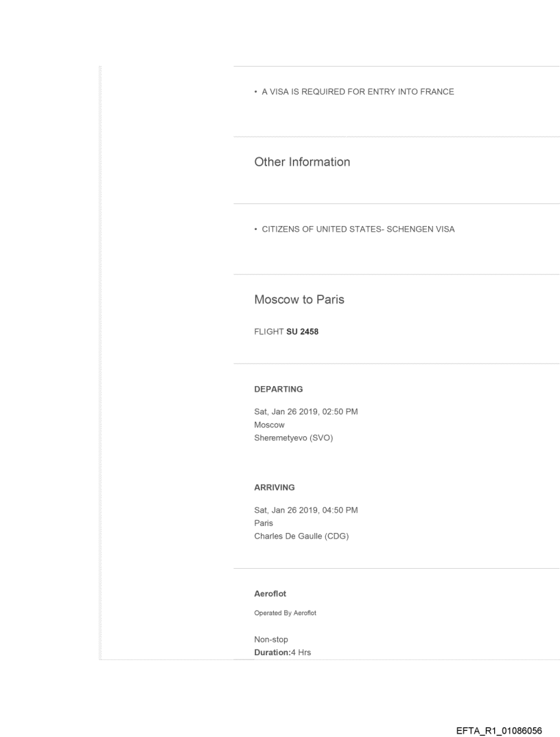This screenshot has width=560, height=737.
Task: Select the ARRIVING section label
Action: [x=275, y=487]
